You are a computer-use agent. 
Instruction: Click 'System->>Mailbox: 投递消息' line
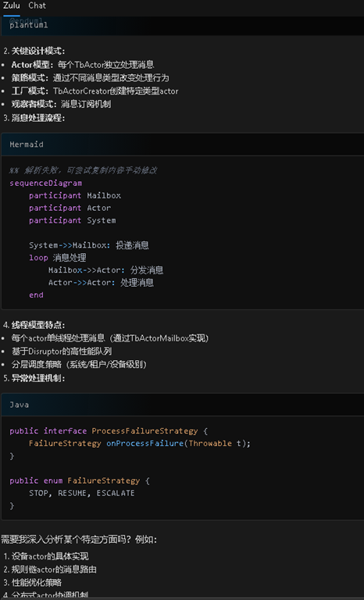[x=89, y=245]
